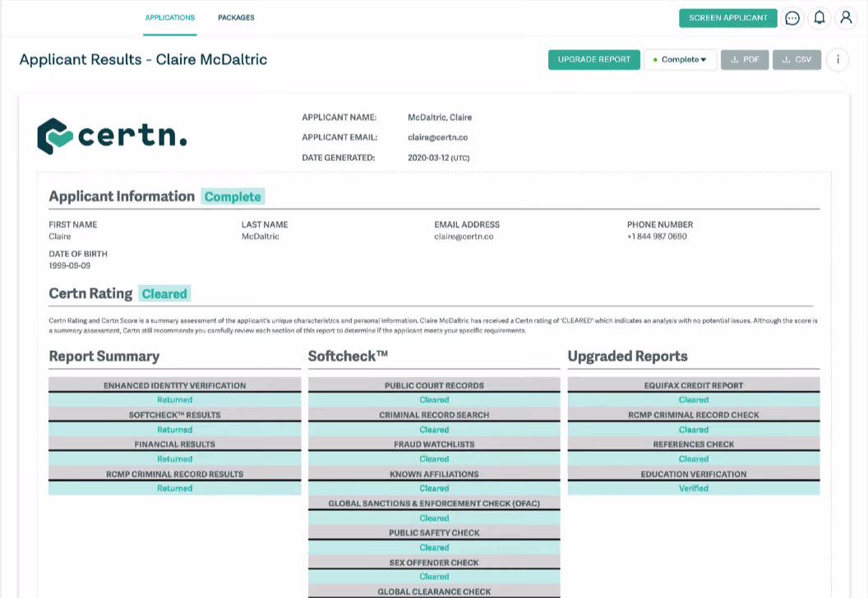
Task: Click the Certn logo
Action: pyautogui.click(x=113, y=136)
